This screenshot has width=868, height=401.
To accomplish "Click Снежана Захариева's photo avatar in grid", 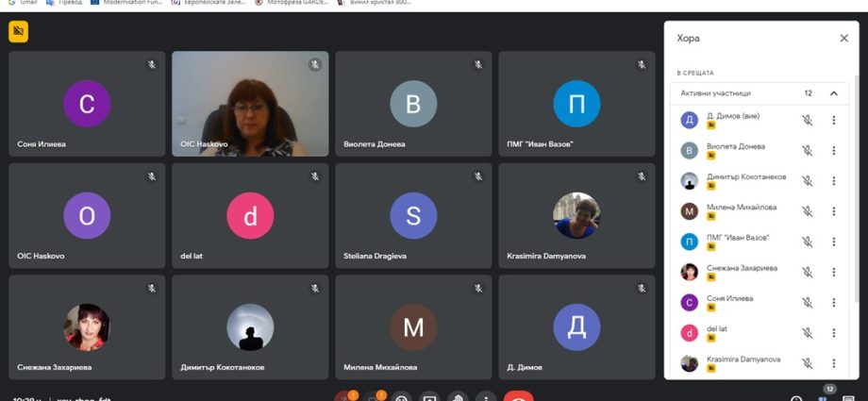I will (x=87, y=326).
